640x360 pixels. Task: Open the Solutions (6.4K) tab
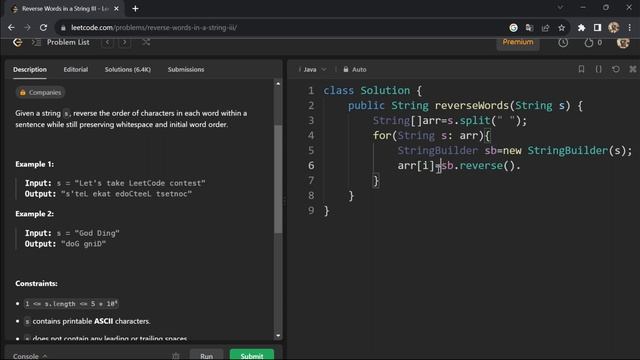[128, 69]
